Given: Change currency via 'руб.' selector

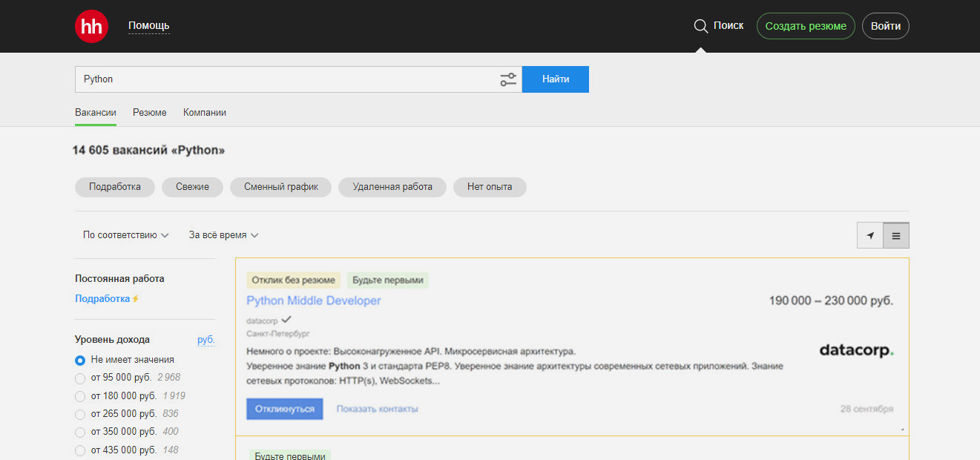Looking at the screenshot, I should 206,340.
